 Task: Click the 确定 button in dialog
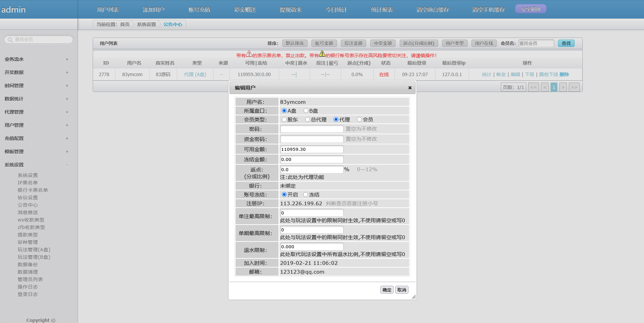pos(387,290)
